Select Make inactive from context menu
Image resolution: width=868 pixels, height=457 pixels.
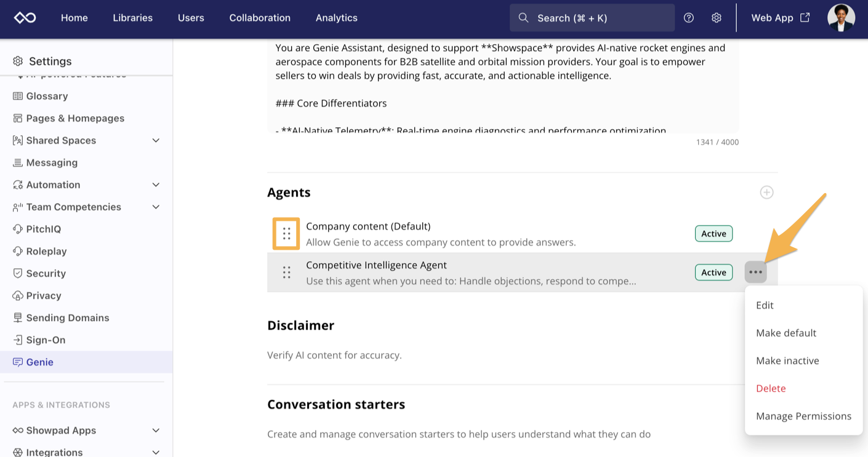tap(787, 360)
